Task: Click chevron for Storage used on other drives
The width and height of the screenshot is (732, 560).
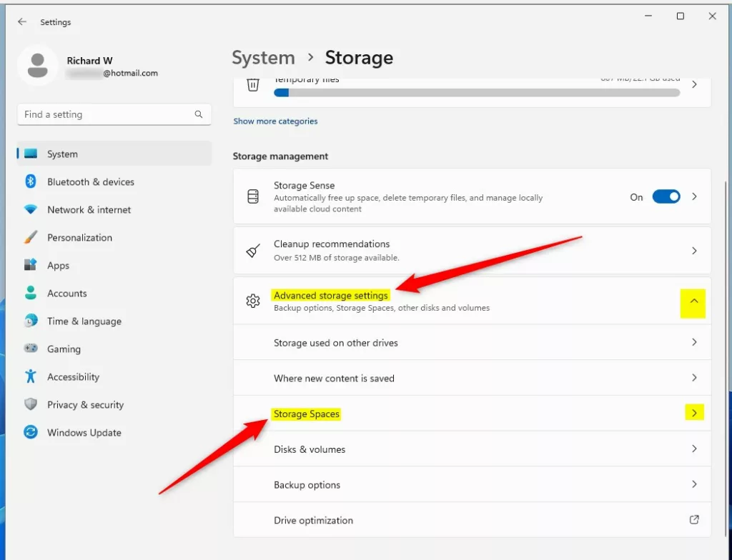Action: [694, 342]
